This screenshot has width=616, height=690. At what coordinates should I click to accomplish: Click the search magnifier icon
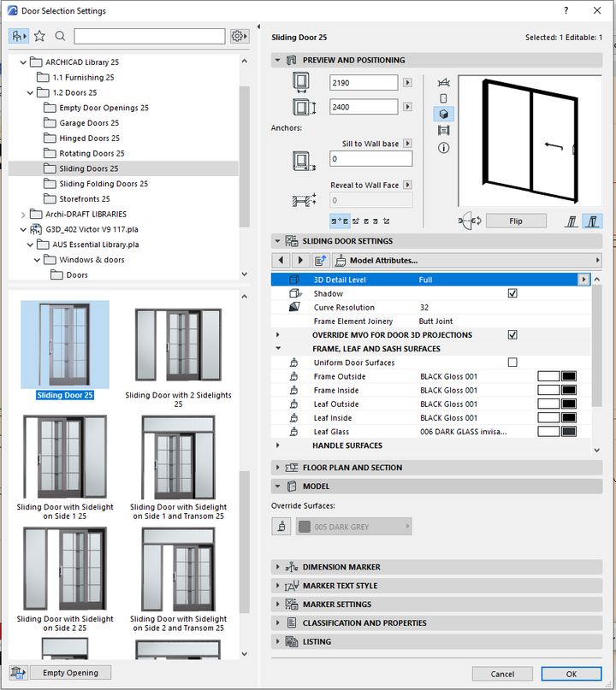tap(61, 36)
